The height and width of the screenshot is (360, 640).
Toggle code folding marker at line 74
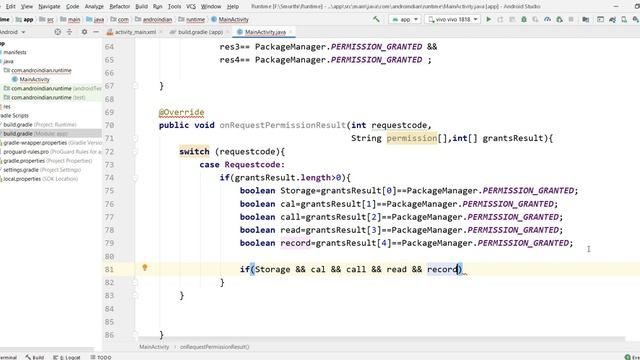[x=135, y=178]
